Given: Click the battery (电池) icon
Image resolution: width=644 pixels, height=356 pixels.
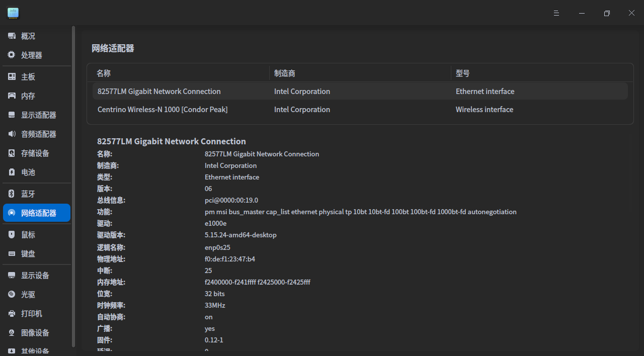Looking at the screenshot, I should click(x=12, y=172).
